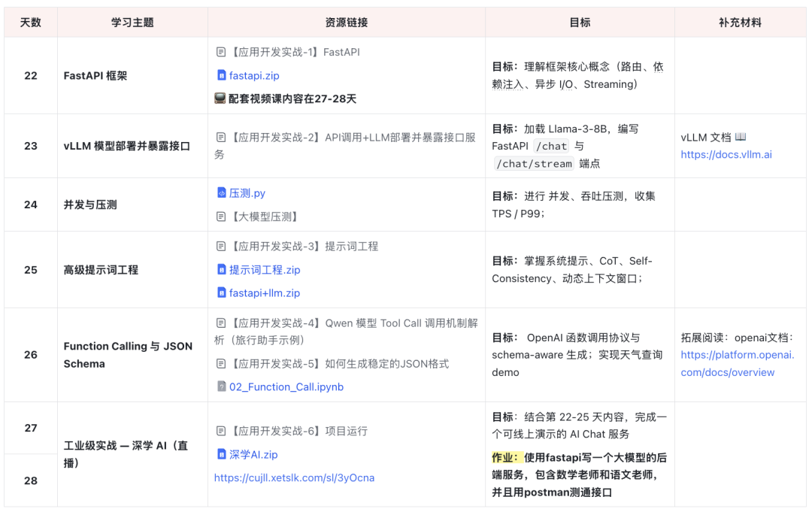Viewport: 812px width, 515px height.
Task: Click the book icon after vLLM 文档
Action: click(x=741, y=138)
